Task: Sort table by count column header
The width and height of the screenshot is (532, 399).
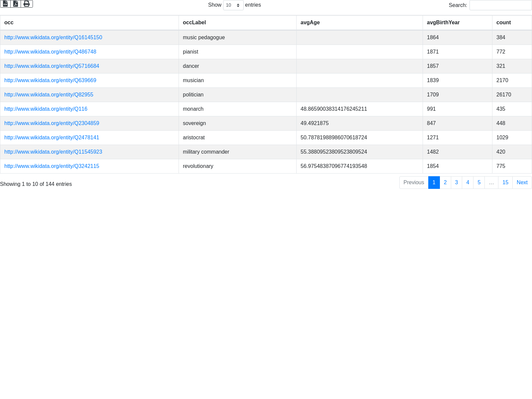Action: click(x=503, y=23)
